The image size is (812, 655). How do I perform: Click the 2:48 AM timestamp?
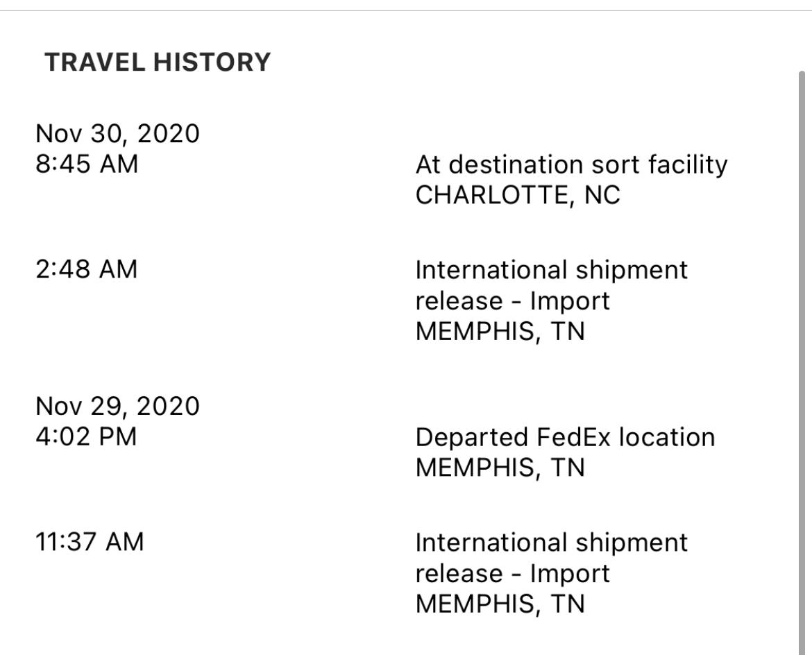point(87,269)
